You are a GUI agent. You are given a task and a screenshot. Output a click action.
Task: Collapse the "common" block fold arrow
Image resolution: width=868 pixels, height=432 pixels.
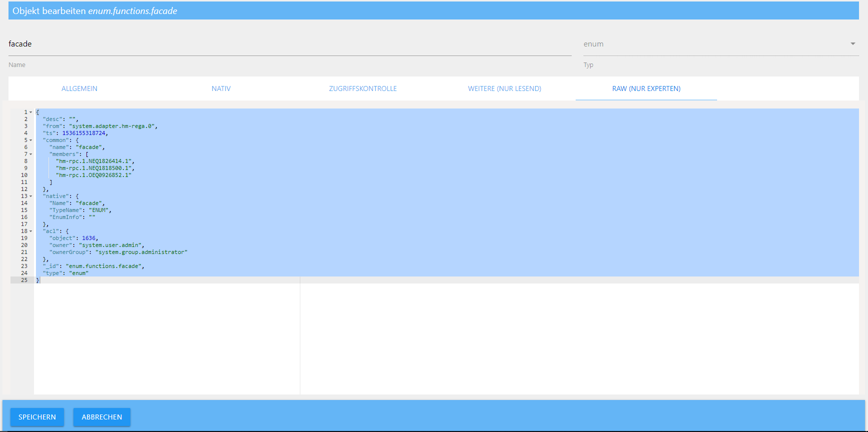coord(31,140)
